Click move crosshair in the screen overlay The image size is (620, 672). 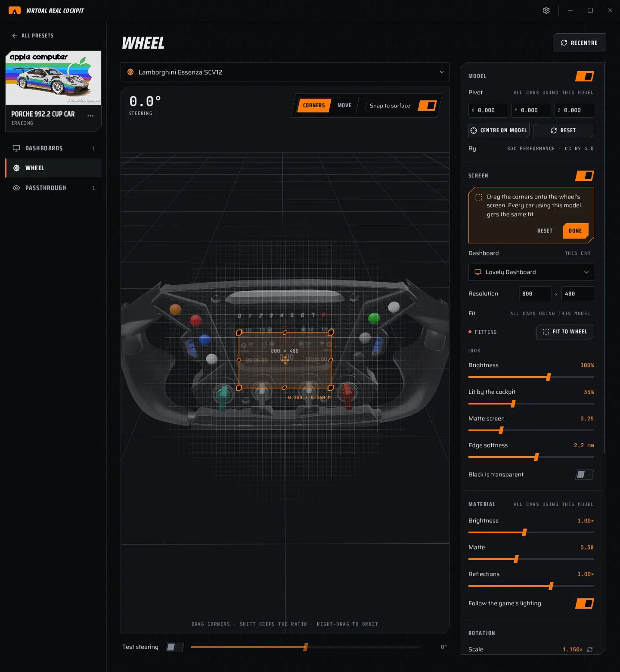(x=285, y=360)
